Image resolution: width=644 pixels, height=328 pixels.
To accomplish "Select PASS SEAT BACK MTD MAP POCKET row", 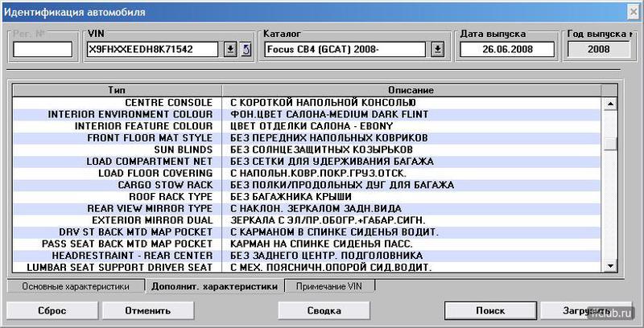I will (307, 244).
